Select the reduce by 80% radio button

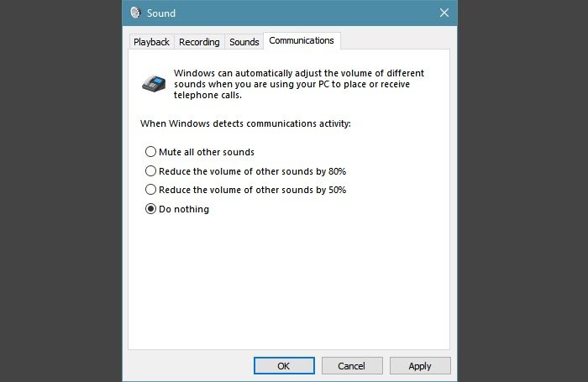150,171
